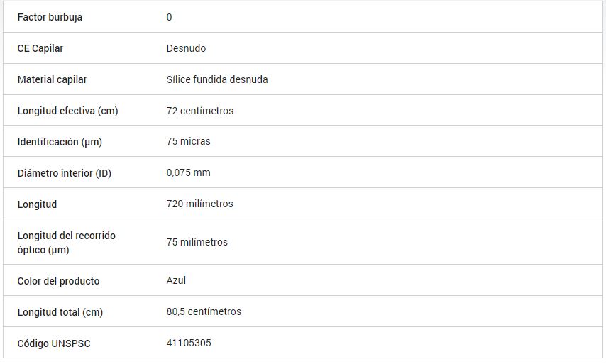Click the 'Factor burbuja' row label
This screenshot has width=606, height=364.
point(50,17)
